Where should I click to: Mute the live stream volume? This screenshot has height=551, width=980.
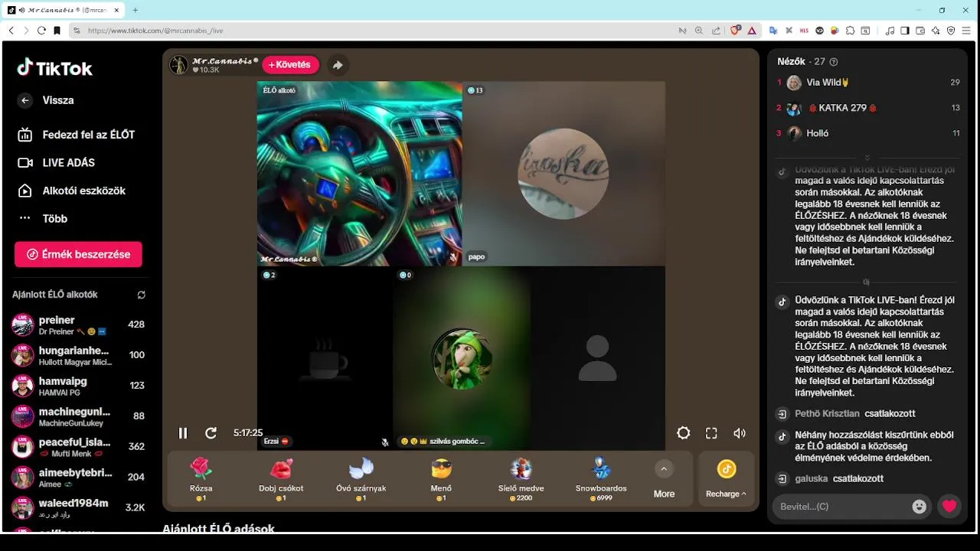[739, 433]
